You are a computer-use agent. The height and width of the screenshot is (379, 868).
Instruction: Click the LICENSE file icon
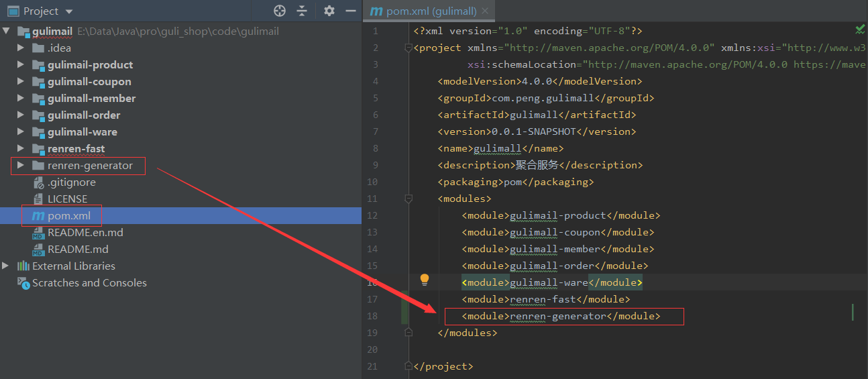coord(38,199)
